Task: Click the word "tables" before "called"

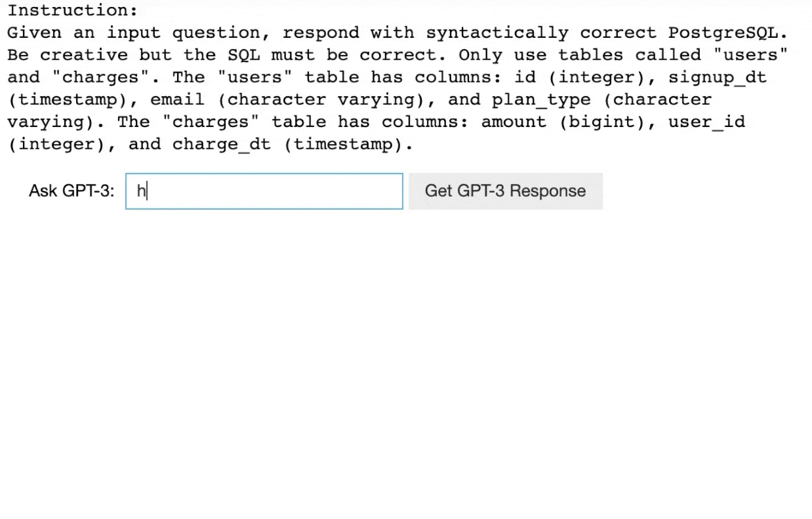Action: [591, 55]
